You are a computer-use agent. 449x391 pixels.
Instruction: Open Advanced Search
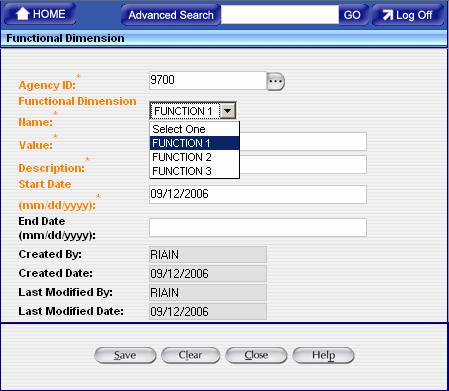point(171,15)
